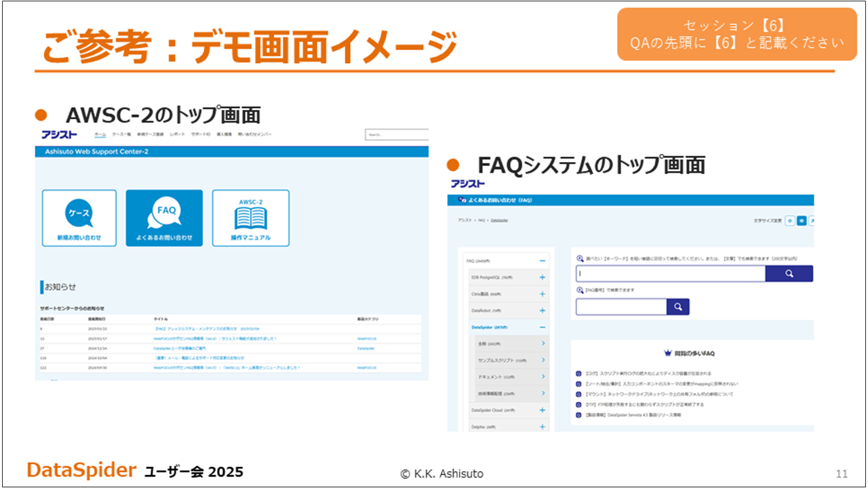Click the お知らせ section heading
This screenshot has height=488, width=868.
[60, 287]
